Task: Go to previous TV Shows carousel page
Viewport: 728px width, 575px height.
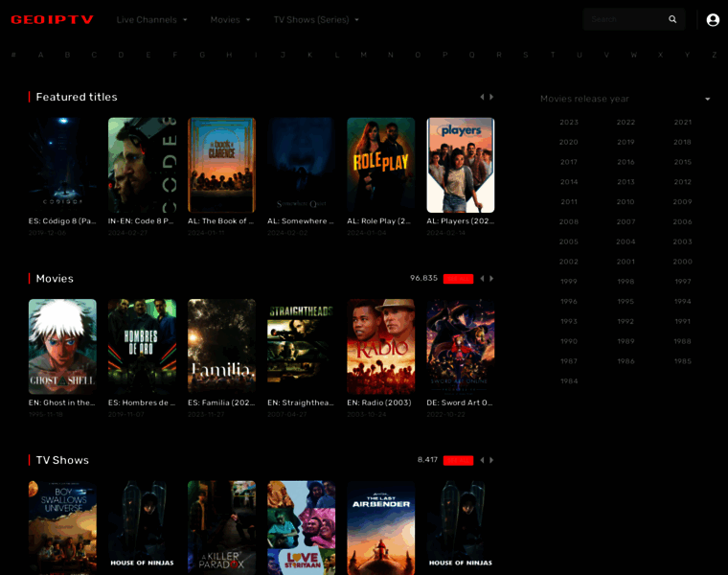Action: point(482,460)
